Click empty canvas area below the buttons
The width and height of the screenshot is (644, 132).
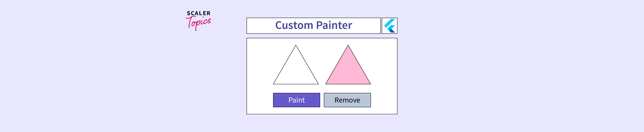322,111
